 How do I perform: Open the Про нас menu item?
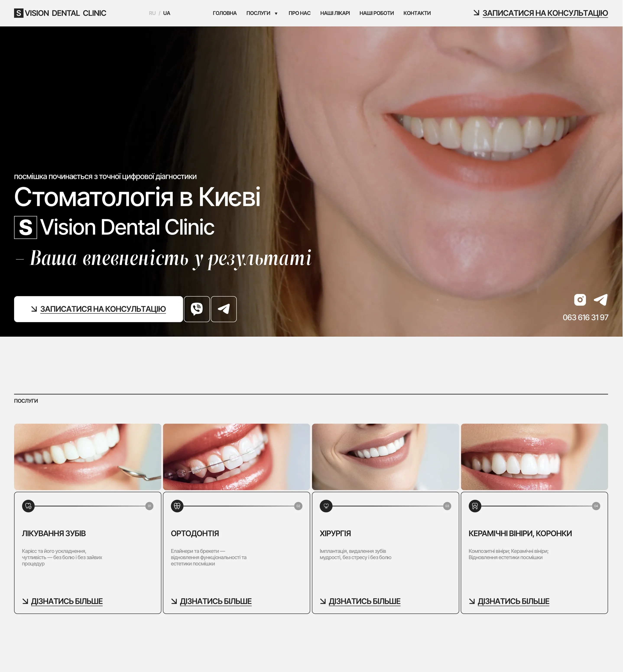[299, 13]
